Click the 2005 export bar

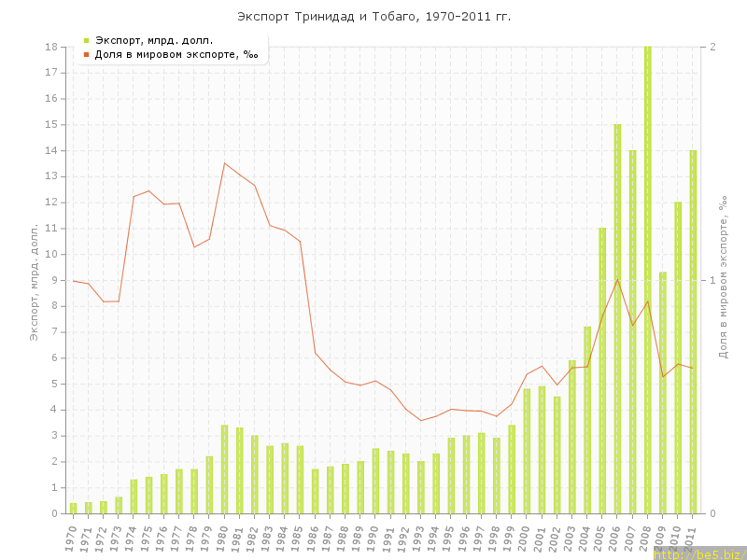pyautogui.click(x=602, y=371)
